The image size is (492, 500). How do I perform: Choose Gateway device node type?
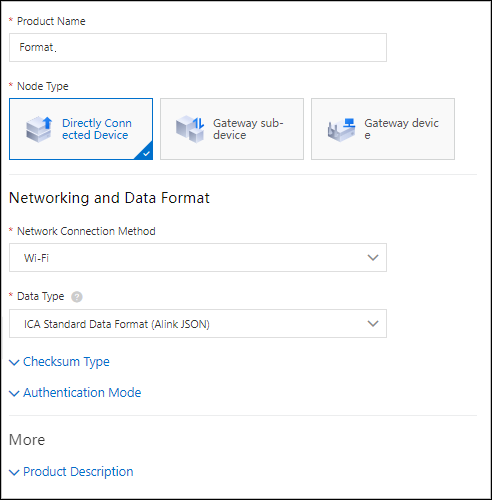pos(383,129)
